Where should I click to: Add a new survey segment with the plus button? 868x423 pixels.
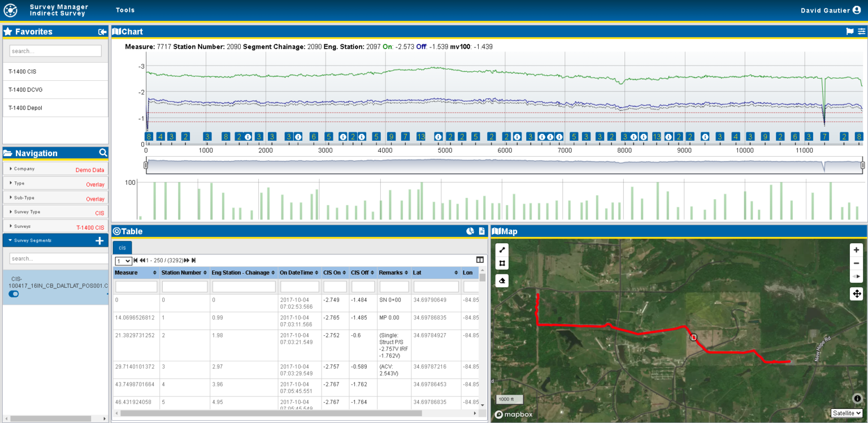(x=99, y=240)
